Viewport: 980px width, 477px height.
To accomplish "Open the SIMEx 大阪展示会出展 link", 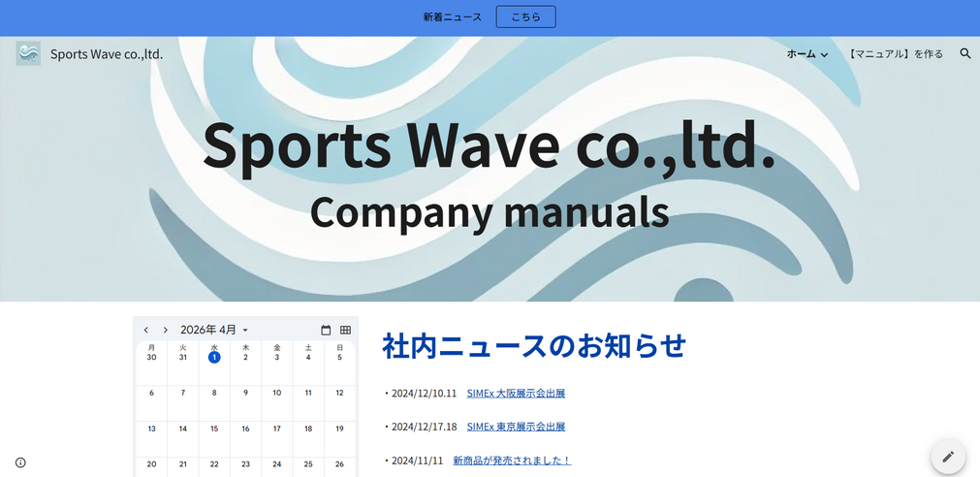I will pyautogui.click(x=516, y=394).
